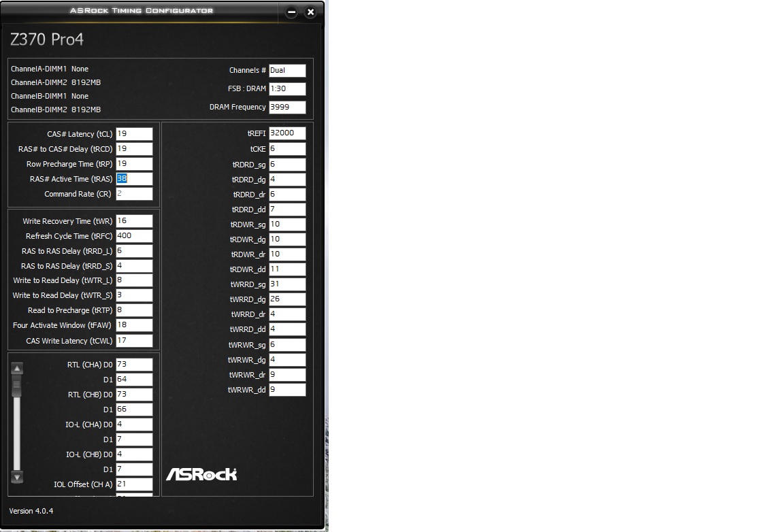
Task: Click the Z370 Pro4 motherboard title
Action: 47,39
